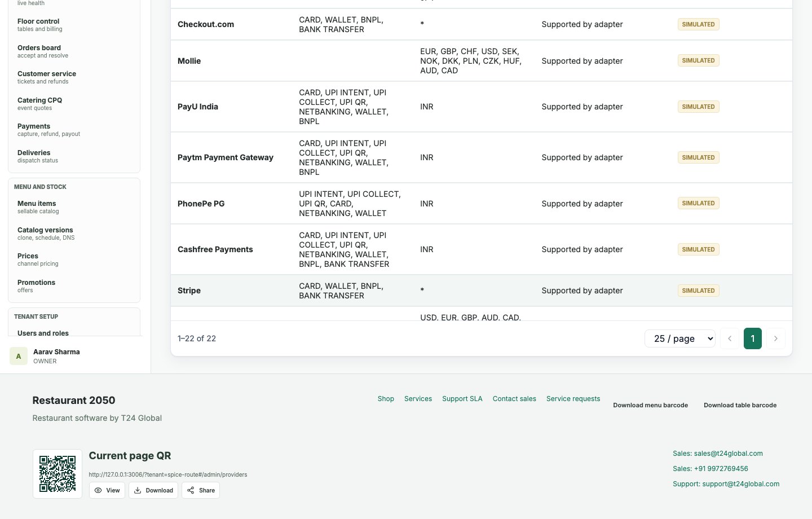Select page 1 in pagination

point(753,338)
